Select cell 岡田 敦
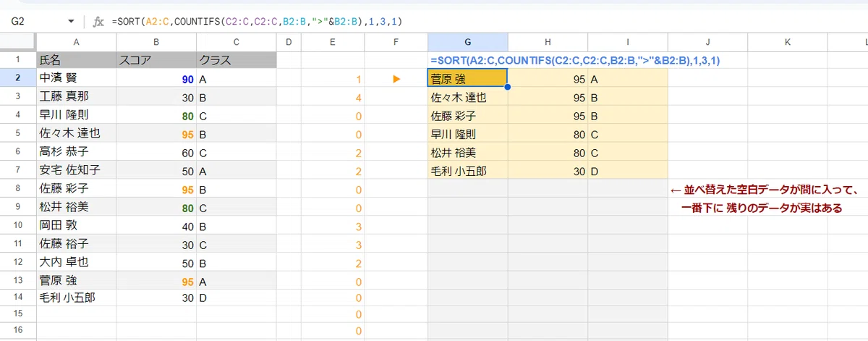 pos(76,226)
